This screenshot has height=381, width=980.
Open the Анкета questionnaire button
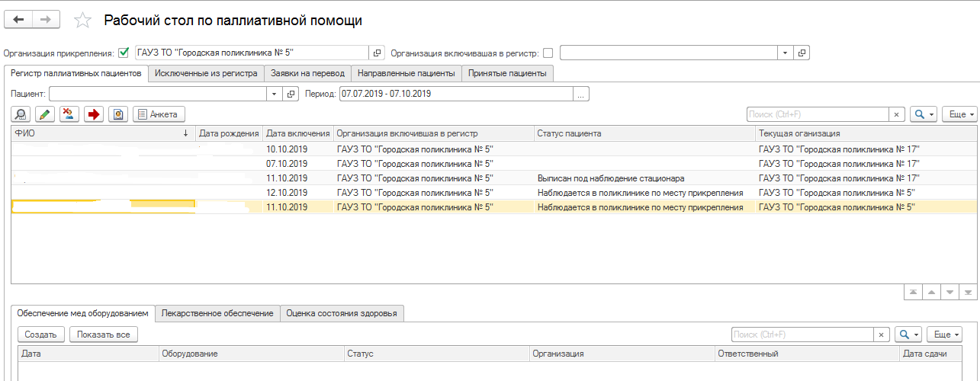159,114
